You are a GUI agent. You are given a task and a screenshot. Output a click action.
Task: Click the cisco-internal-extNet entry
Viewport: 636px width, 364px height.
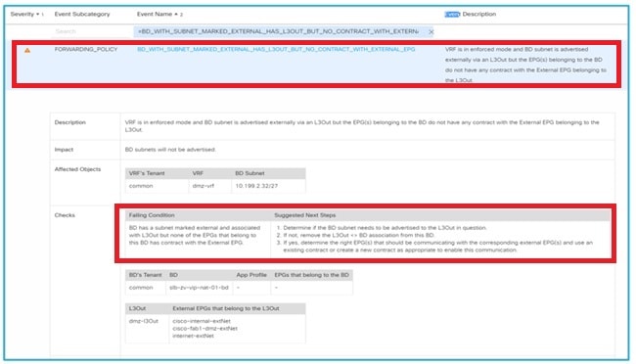[202, 321]
